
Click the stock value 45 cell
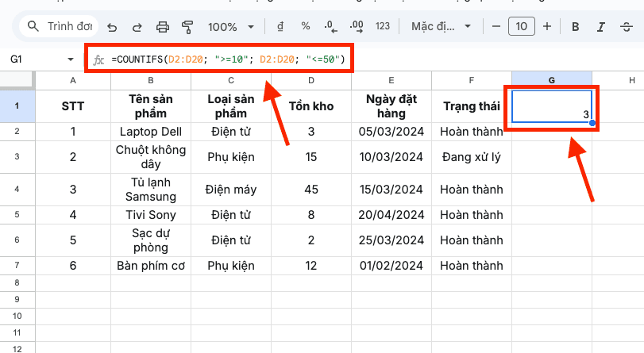(311, 190)
